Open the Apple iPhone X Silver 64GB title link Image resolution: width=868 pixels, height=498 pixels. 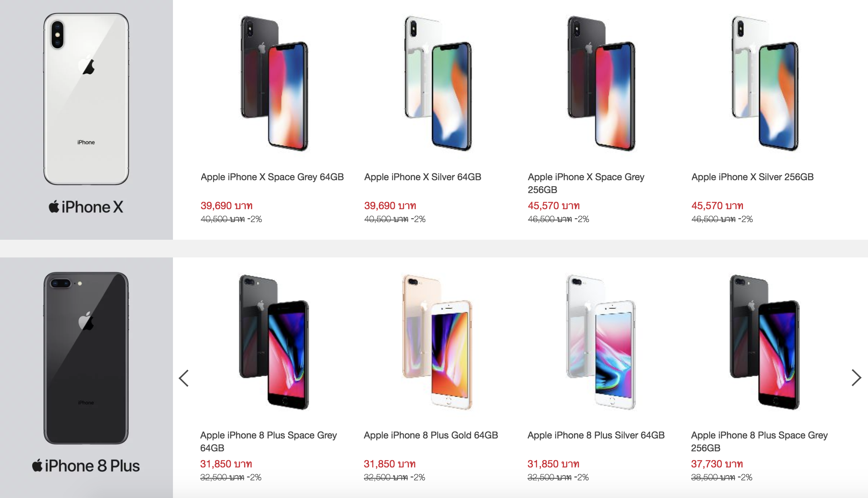(423, 177)
